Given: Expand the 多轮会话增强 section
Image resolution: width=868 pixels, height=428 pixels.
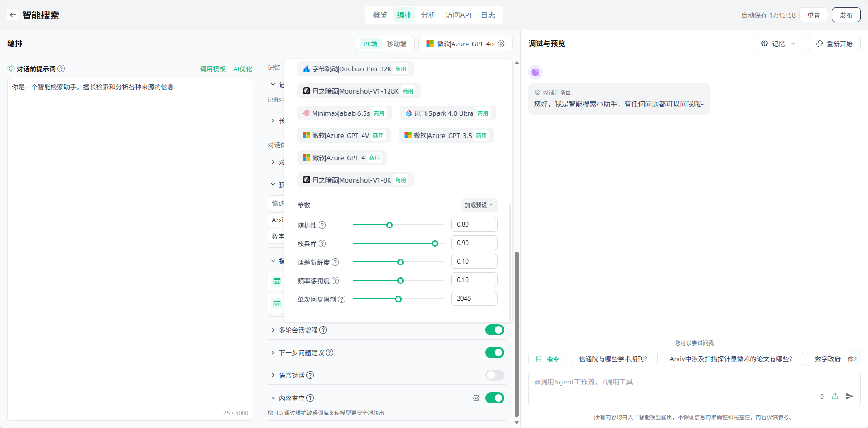Looking at the screenshot, I should pos(273,330).
